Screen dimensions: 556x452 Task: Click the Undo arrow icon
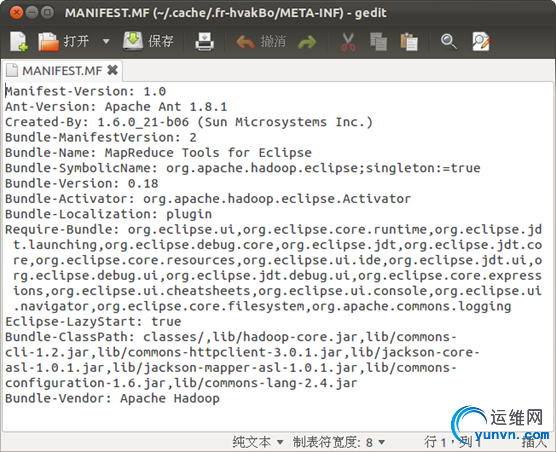[x=245, y=42]
